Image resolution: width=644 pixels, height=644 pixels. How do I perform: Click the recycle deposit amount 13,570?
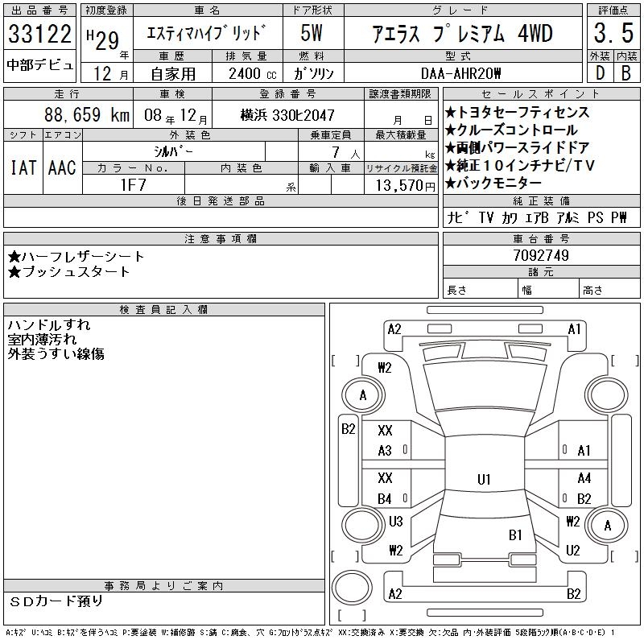(x=400, y=184)
